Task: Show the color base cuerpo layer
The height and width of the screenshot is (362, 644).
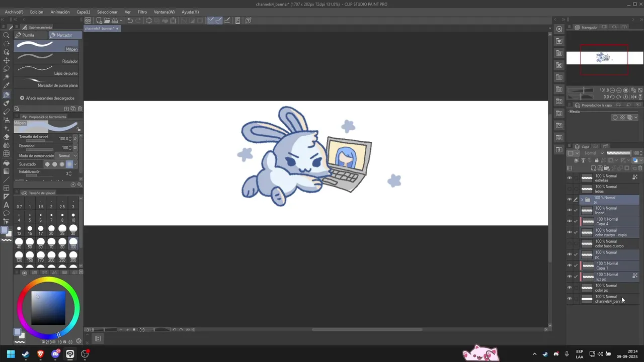Action: tap(570, 243)
